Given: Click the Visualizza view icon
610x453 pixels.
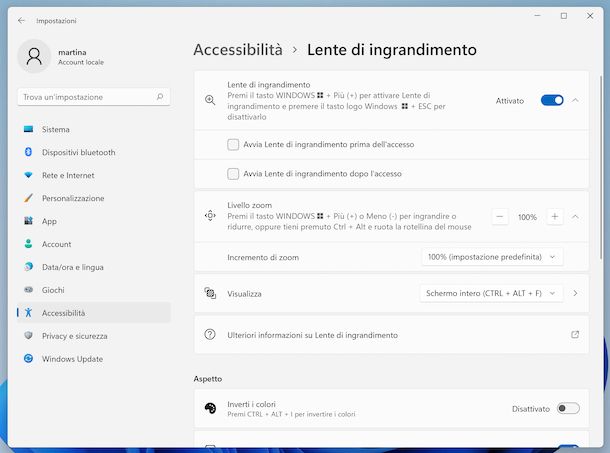Looking at the screenshot, I should (210, 293).
